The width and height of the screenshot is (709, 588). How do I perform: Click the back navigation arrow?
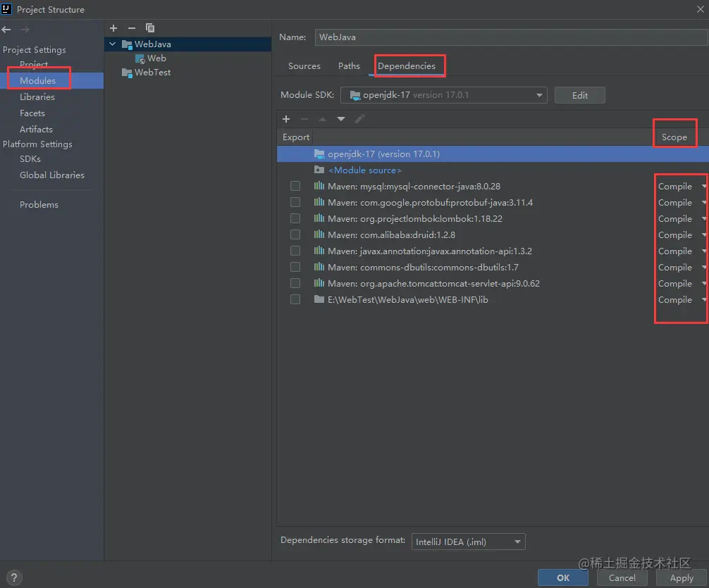(6, 30)
